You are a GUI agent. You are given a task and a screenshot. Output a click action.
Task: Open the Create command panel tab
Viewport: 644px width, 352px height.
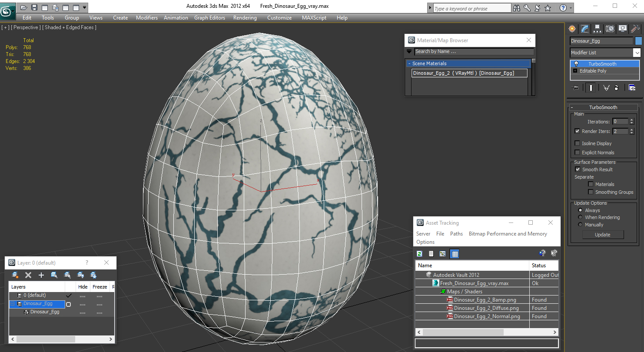[x=572, y=29]
